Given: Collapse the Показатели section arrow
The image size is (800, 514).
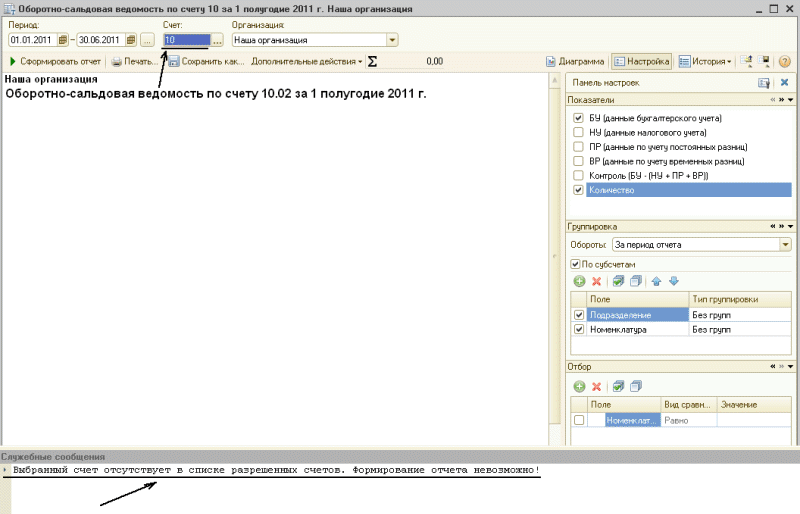Looking at the screenshot, I should (x=791, y=100).
